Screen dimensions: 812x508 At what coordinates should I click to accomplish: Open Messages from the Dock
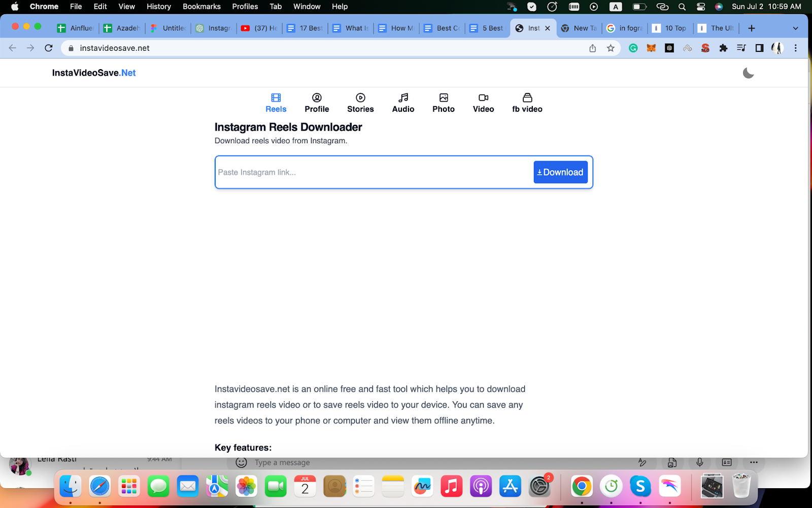[x=158, y=486]
